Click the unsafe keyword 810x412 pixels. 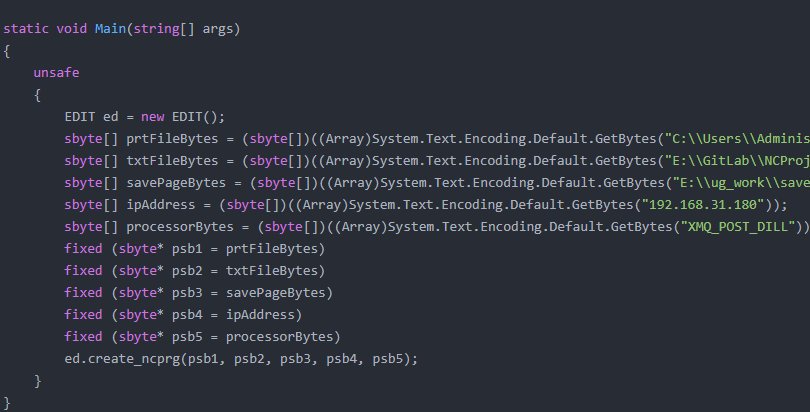coord(56,73)
